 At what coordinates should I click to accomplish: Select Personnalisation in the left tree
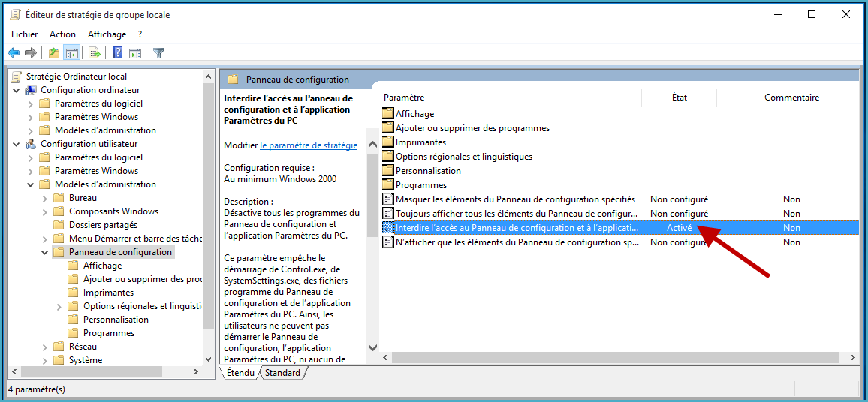[x=116, y=319]
